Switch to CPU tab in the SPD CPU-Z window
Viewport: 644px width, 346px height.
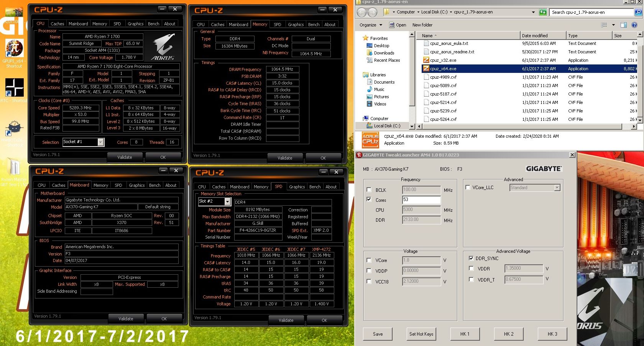coord(202,187)
